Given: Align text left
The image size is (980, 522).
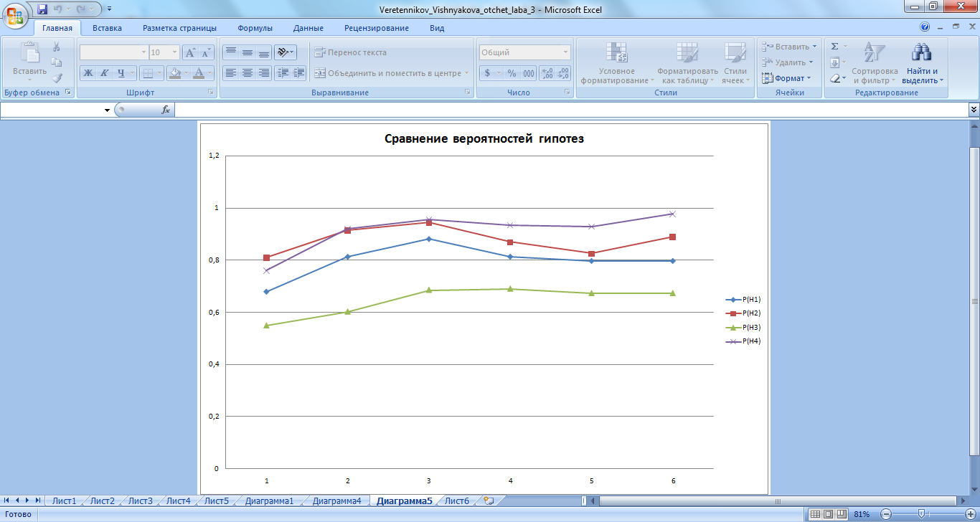Looking at the screenshot, I should click(230, 72).
